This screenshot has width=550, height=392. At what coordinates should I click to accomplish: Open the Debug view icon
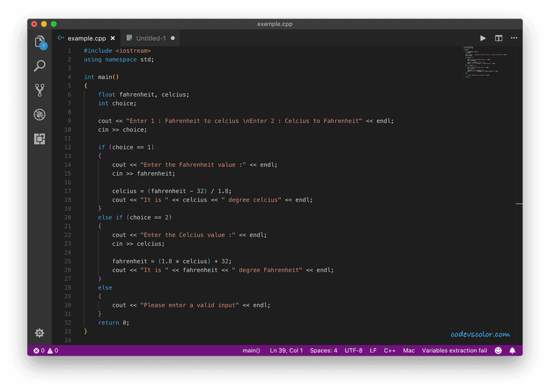pos(40,114)
